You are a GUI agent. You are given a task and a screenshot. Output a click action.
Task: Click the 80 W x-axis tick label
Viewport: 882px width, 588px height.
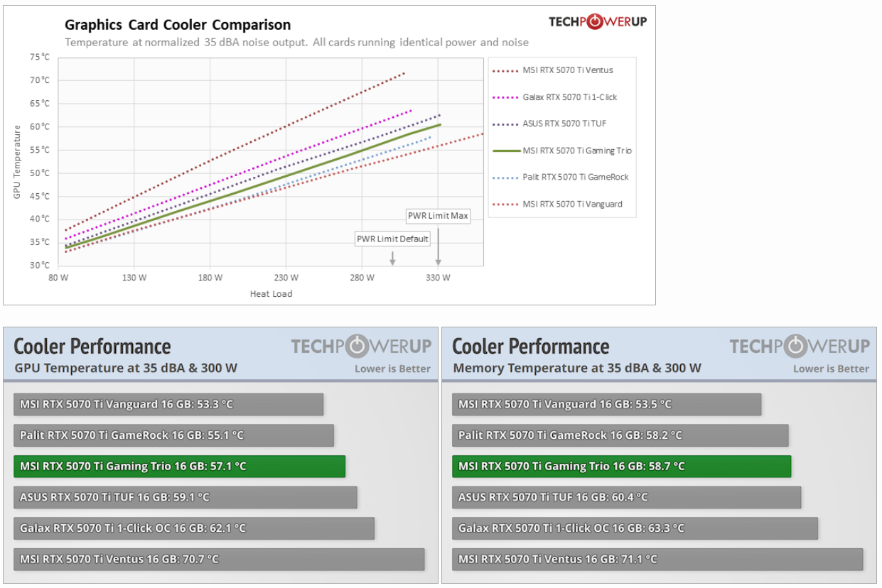[58, 278]
